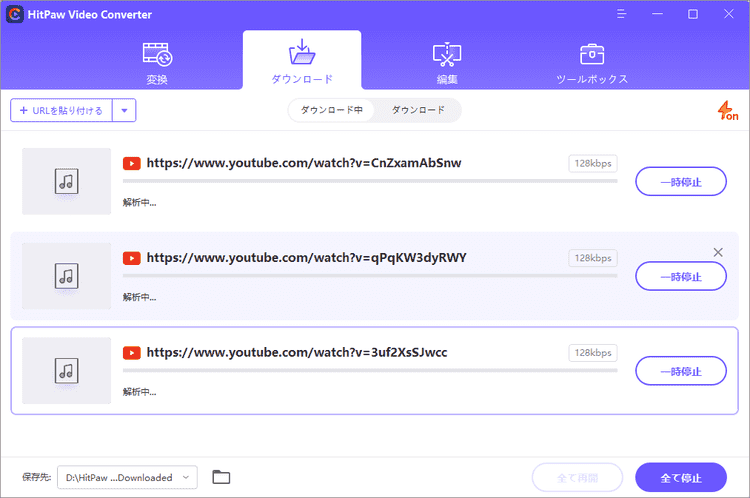Click the YouTube icon beside 3uf2XsSJwcc URL

[132, 353]
